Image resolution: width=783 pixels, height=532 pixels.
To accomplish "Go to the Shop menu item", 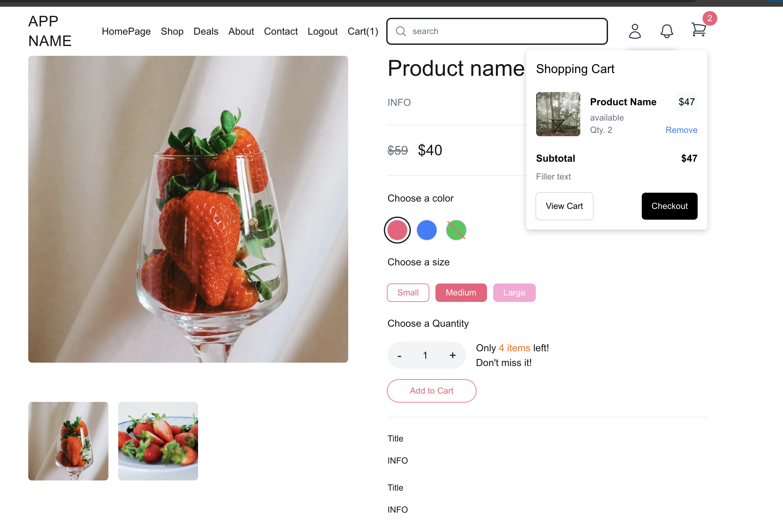I will pyautogui.click(x=172, y=31).
